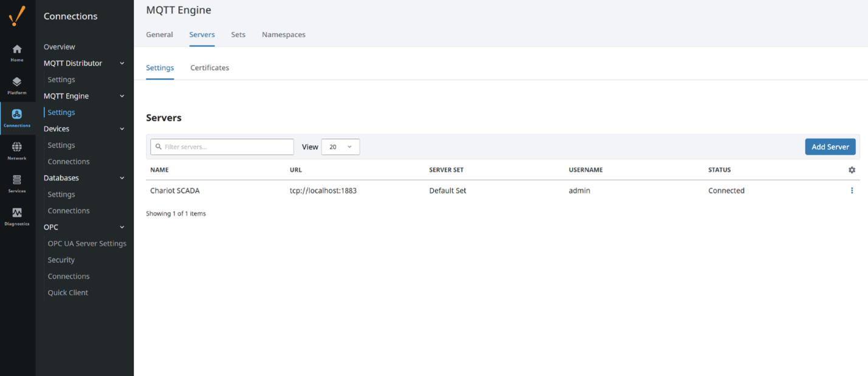
Task: Open the Network section icon
Action: click(x=17, y=151)
